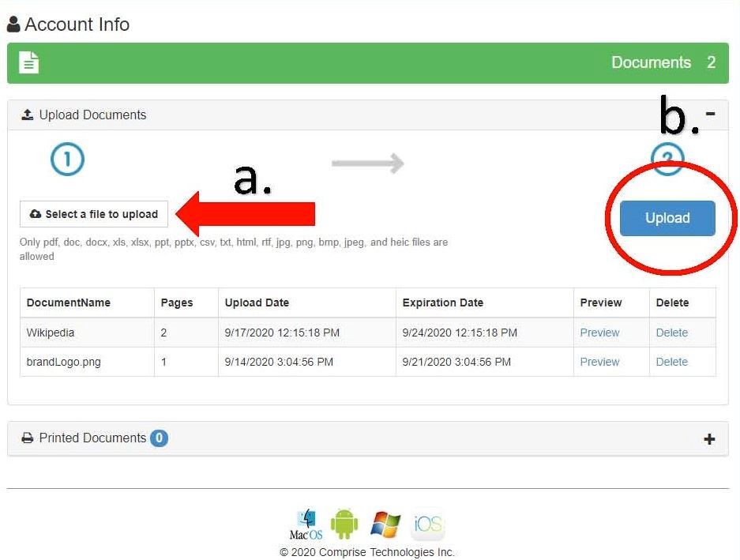This screenshot has width=740, height=560.
Task: Click the Android robot icon
Action: point(344,524)
